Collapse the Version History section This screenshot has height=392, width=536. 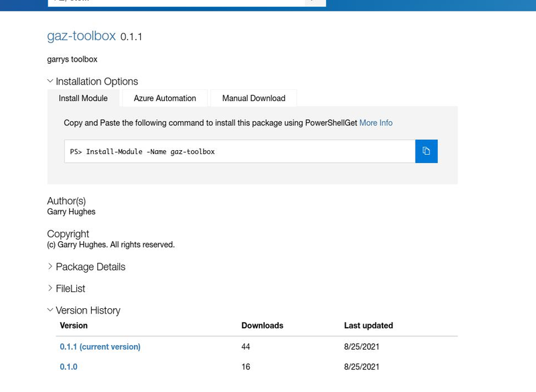[x=84, y=310]
